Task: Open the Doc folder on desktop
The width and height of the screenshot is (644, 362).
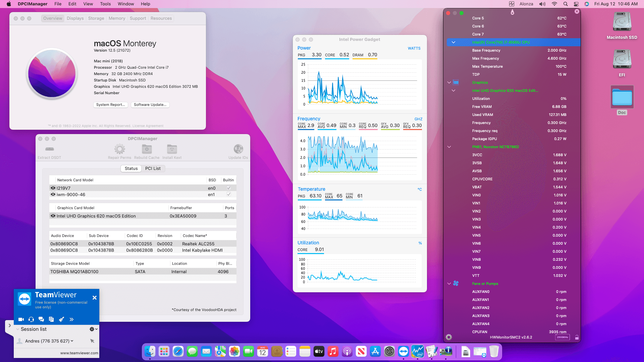Action: coord(622,100)
